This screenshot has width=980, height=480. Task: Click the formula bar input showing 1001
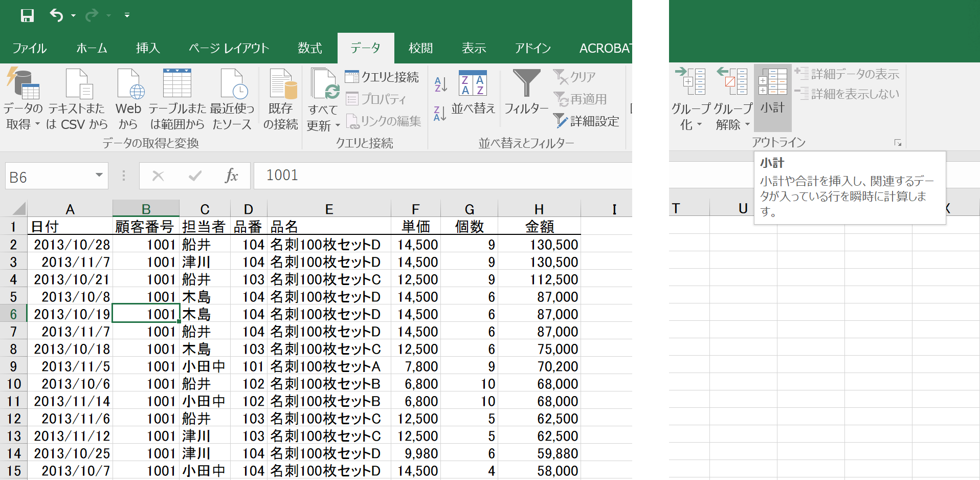tap(440, 176)
